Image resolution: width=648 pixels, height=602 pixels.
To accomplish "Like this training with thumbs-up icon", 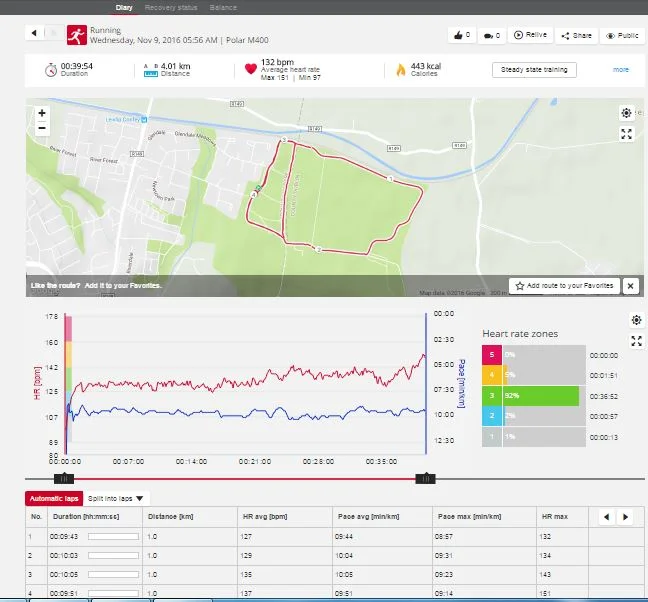I will [462, 35].
